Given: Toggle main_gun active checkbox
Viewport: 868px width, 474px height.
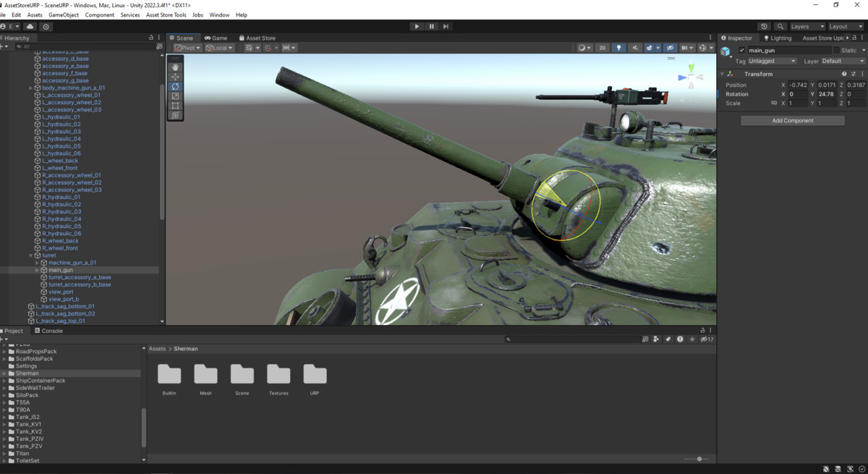Looking at the screenshot, I should (x=741, y=51).
